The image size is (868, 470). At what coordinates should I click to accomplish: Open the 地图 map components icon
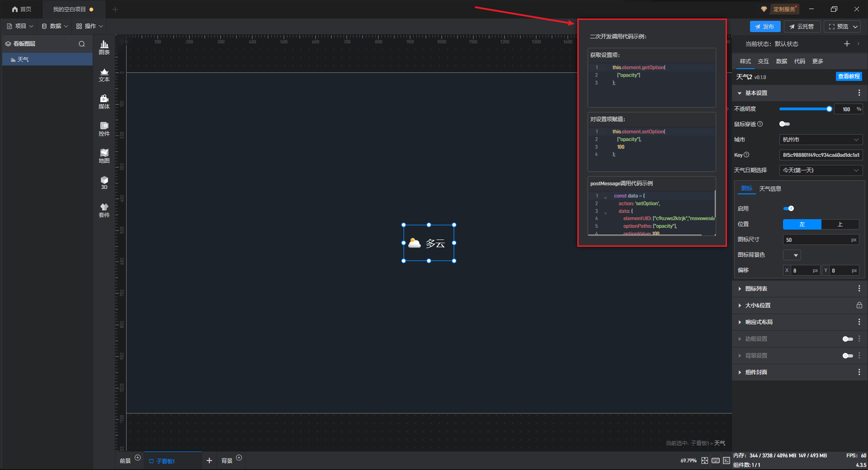pyautogui.click(x=104, y=156)
